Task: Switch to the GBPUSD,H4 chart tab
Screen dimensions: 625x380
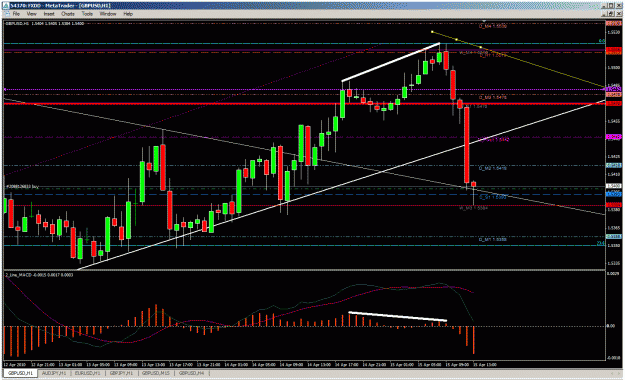Action: click(x=192, y=373)
